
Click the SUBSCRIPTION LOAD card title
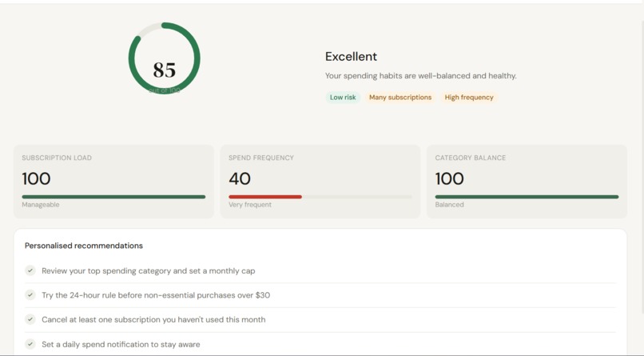pos(57,158)
